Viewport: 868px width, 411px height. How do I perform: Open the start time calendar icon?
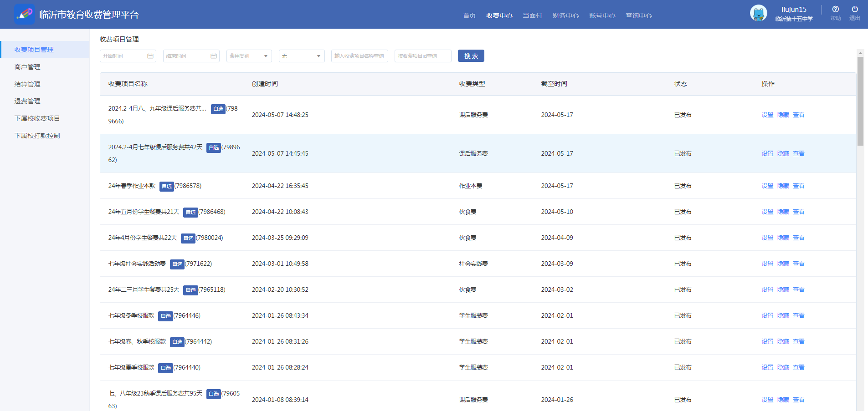coord(150,56)
